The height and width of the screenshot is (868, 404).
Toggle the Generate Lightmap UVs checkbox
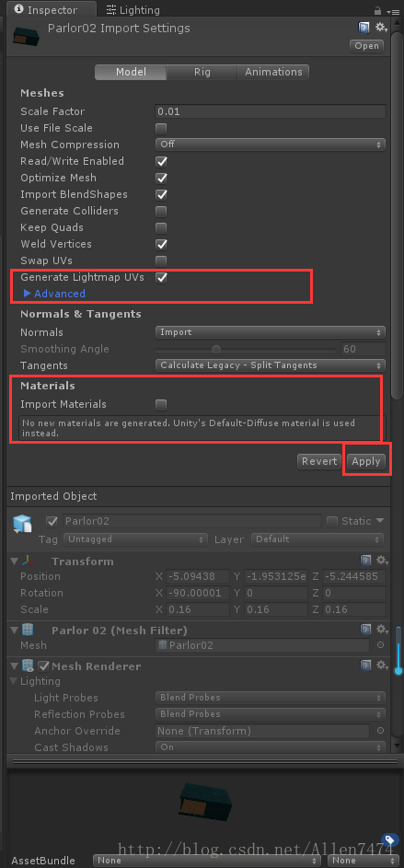tap(161, 277)
